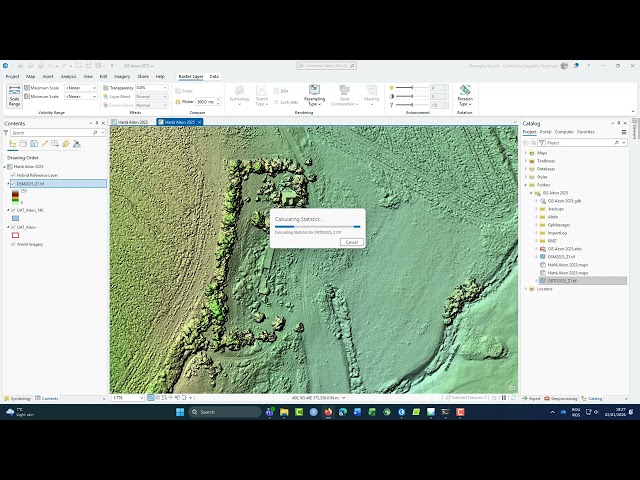Open the Analysis ribbon tab
Image resolution: width=640 pixels, height=480 pixels.
click(x=68, y=76)
